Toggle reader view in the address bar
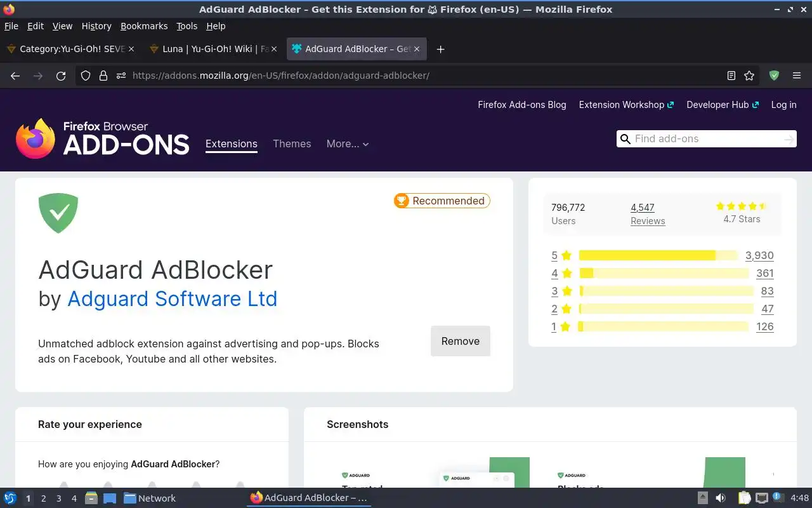Viewport: 812px width, 508px height. tap(731, 76)
